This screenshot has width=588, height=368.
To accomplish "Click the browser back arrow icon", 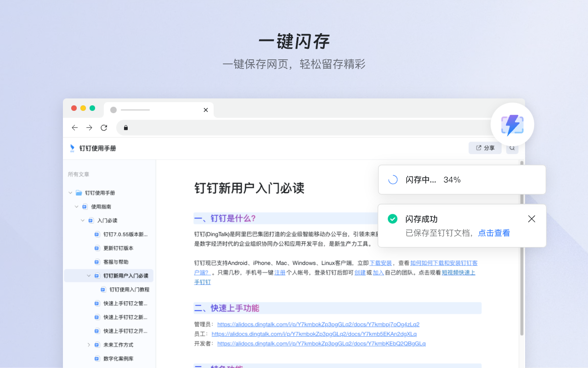I will point(74,128).
